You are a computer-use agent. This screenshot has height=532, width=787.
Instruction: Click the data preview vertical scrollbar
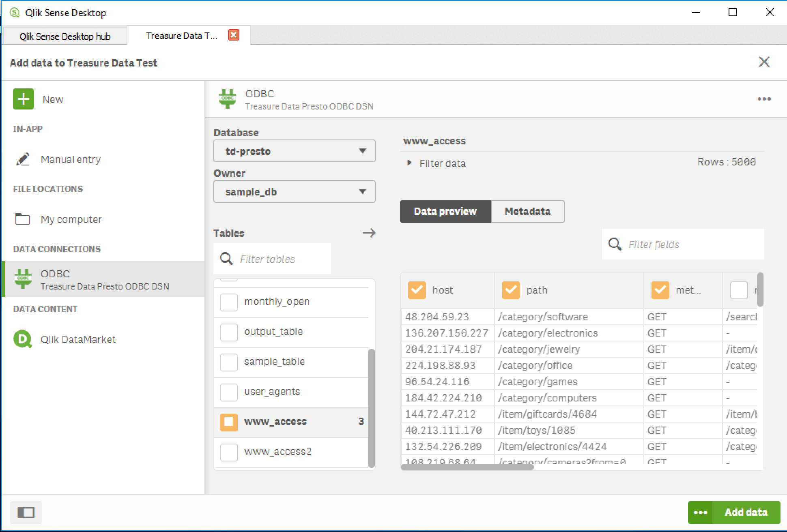pyautogui.click(x=760, y=290)
